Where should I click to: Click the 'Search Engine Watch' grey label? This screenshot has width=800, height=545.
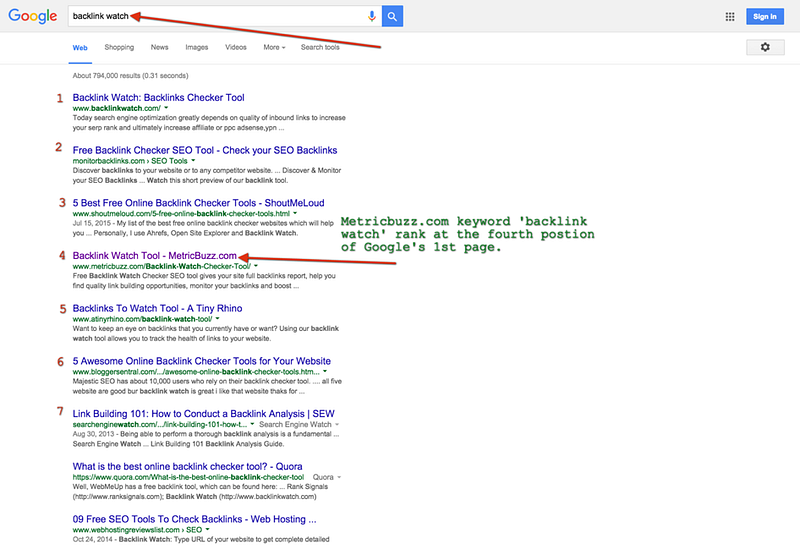[295, 425]
